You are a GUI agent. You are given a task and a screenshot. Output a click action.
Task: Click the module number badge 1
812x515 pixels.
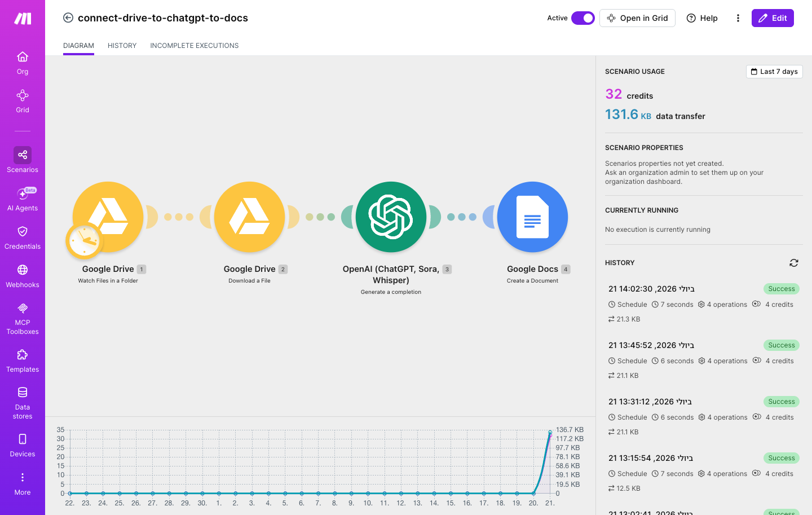point(142,270)
